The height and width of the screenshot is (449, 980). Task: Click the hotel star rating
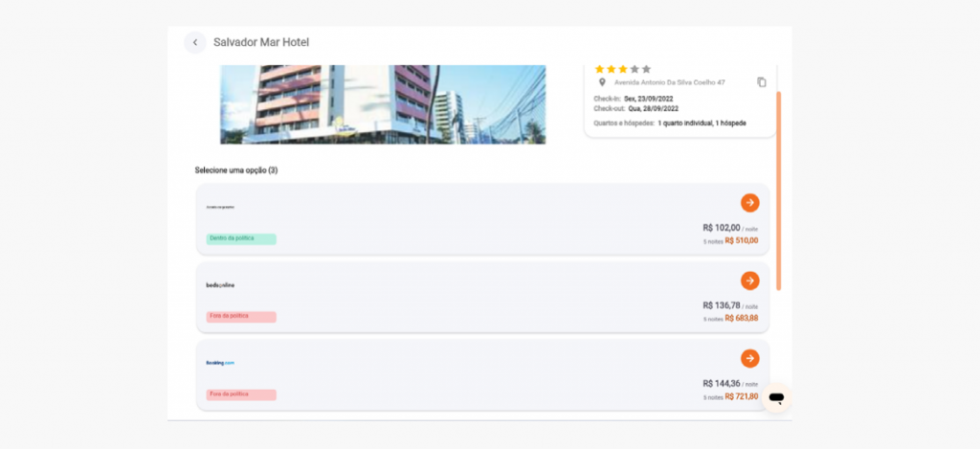(622, 69)
